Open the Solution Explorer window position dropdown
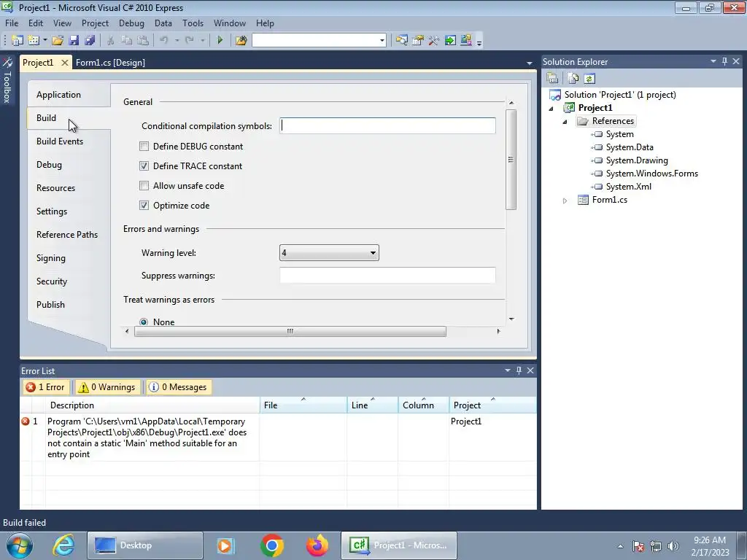 (713, 61)
